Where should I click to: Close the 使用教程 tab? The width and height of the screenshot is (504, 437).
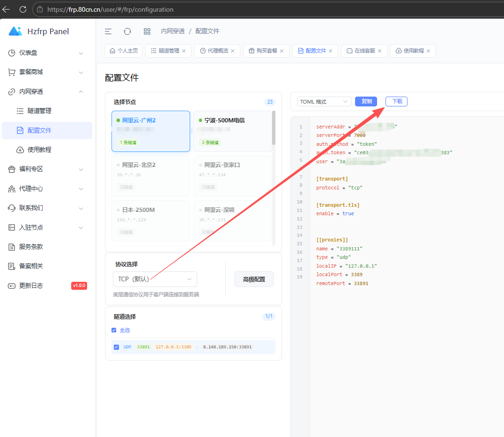[429, 51]
